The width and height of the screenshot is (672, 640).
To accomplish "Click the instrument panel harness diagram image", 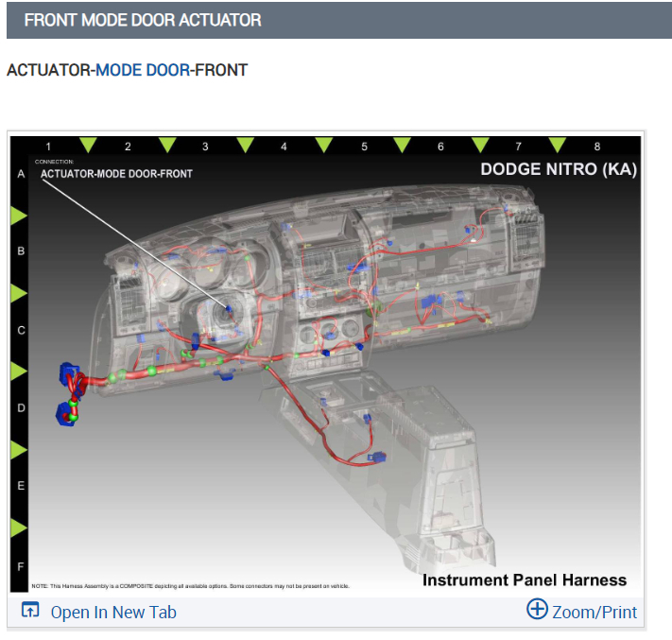I will pyautogui.click(x=326, y=364).
